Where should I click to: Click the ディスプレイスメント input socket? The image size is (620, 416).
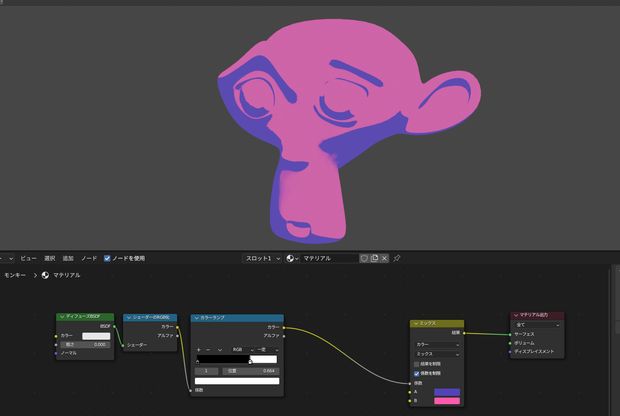coord(510,352)
